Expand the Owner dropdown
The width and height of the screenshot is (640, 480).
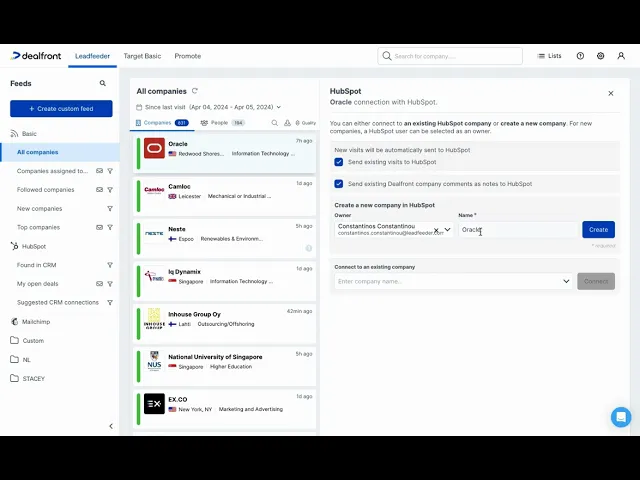447,230
